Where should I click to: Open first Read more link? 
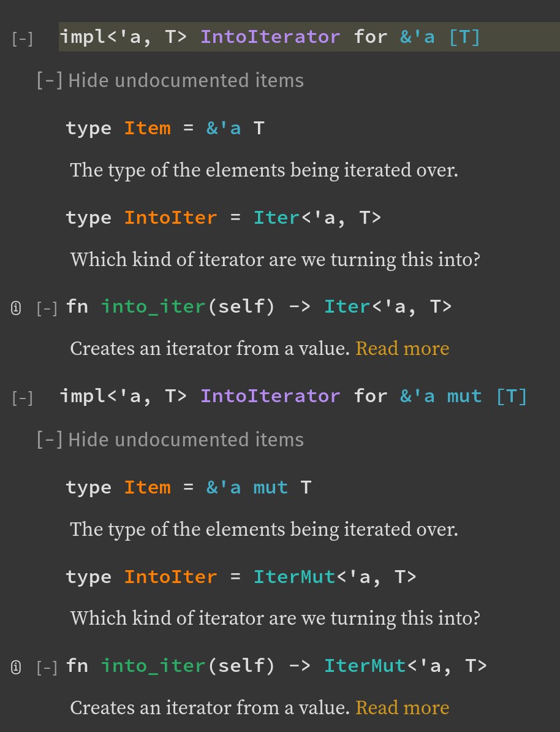pyautogui.click(x=403, y=348)
